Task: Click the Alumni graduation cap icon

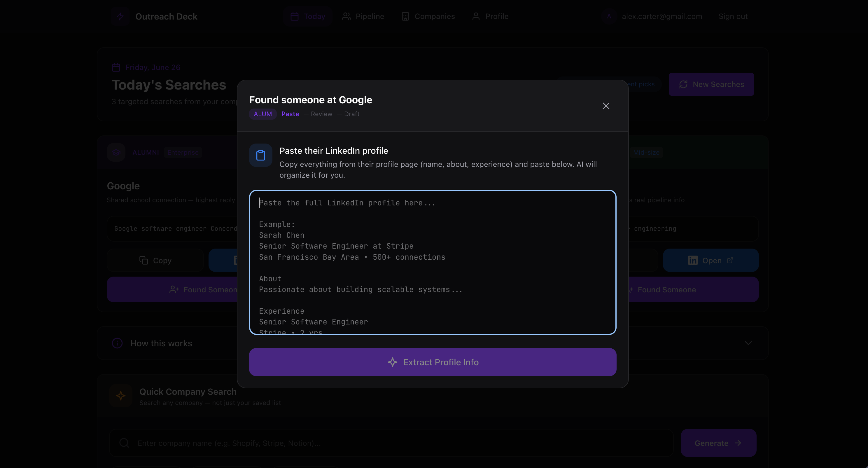Action: click(116, 152)
